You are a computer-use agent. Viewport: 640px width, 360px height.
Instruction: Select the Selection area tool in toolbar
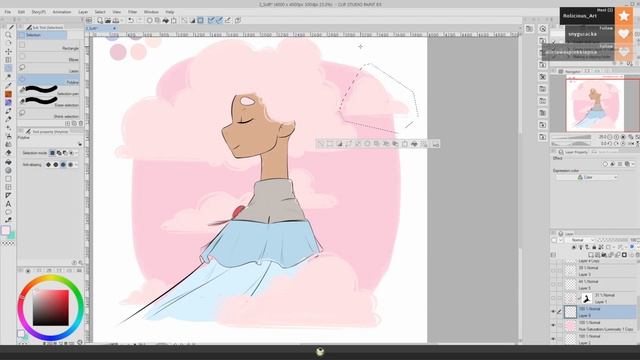pyautogui.click(x=8, y=68)
